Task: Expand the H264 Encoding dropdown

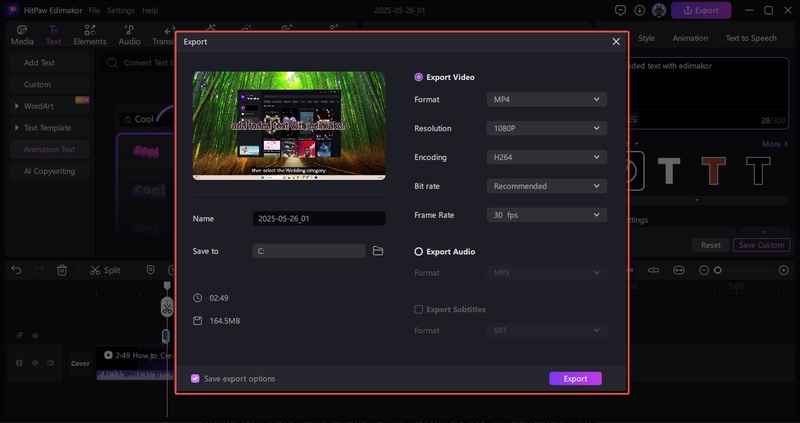Action: pos(547,157)
